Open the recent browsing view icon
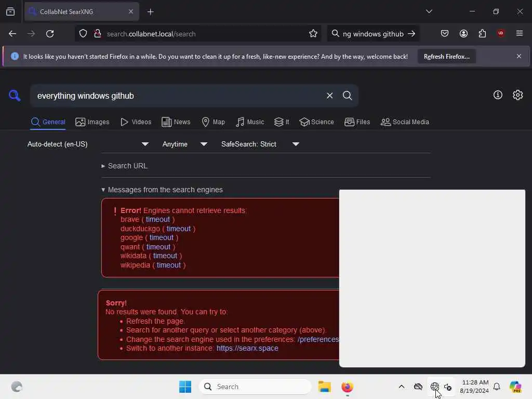Screen dimensions: 532x399 pyautogui.click(x=10, y=12)
